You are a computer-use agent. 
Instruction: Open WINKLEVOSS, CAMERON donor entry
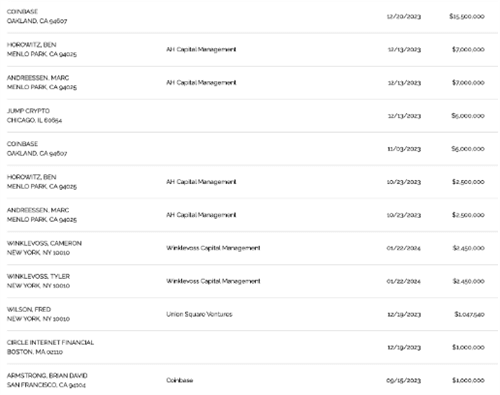pos(44,243)
